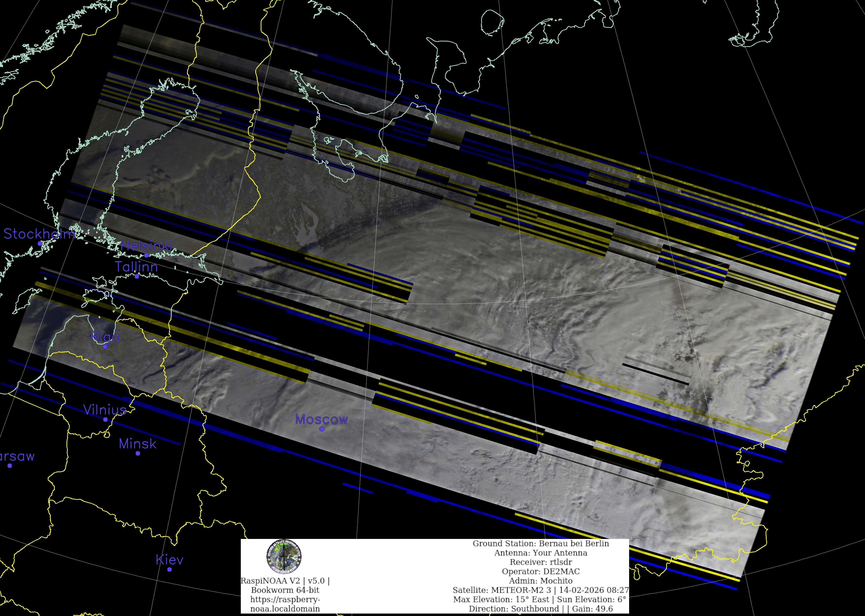This screenshot has width=865, height=616.
Task: Click the Minsk city marker dot
Action: point(138,453)
